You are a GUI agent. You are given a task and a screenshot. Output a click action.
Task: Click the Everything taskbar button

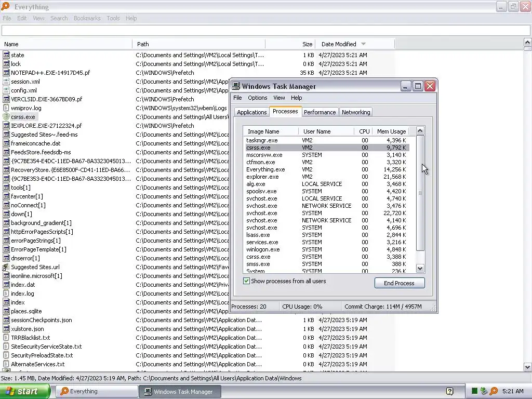click(x=96, y=392)
